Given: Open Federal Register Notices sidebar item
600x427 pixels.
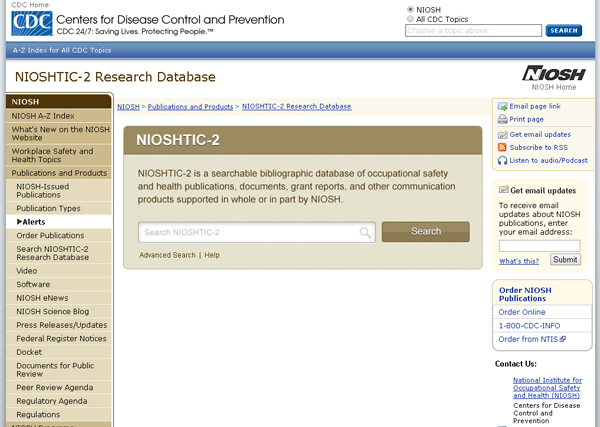Looking at the screenshot, I should [x=59, y=339].
